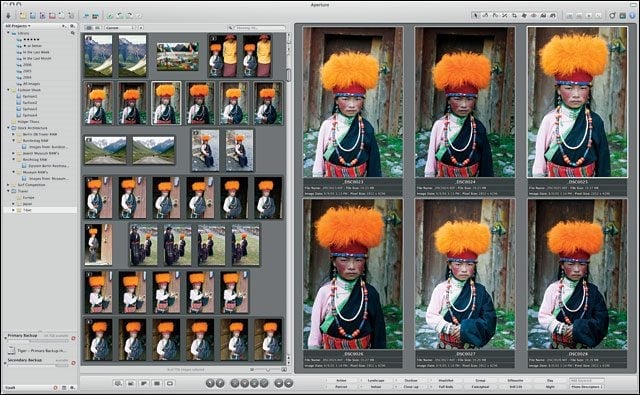Screen dimensions: 640x395
Task: Select the Stamp tool
Action: [553, 16]
